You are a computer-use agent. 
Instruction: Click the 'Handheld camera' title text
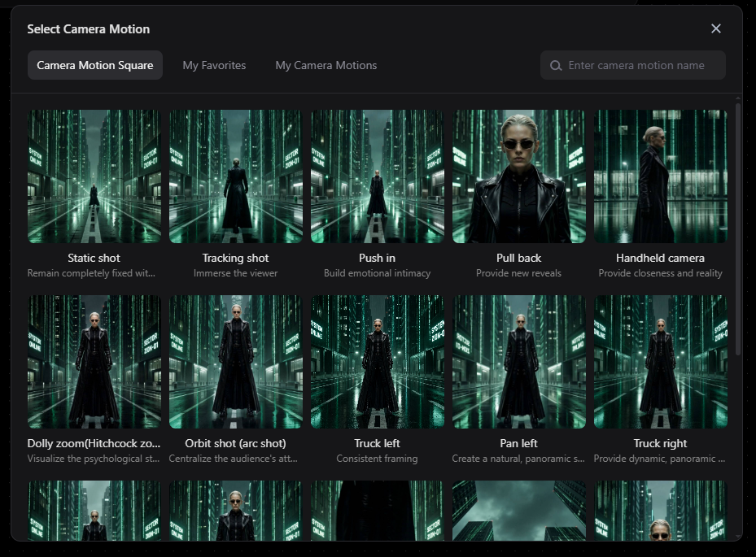(x=661, y=258)
